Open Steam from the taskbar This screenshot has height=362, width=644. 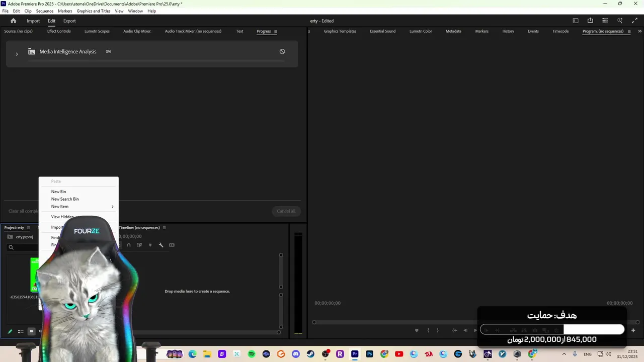(310, 354)
